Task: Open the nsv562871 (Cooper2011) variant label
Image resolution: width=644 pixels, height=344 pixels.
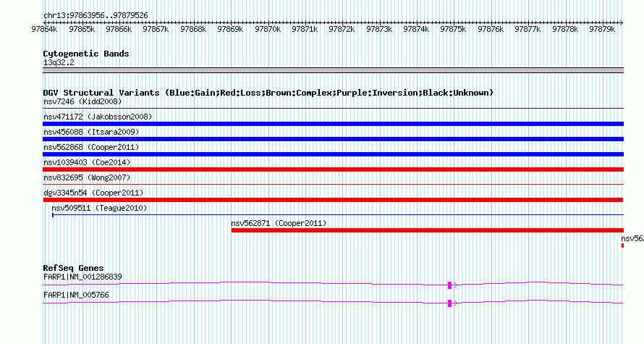Action: [279, 223]
